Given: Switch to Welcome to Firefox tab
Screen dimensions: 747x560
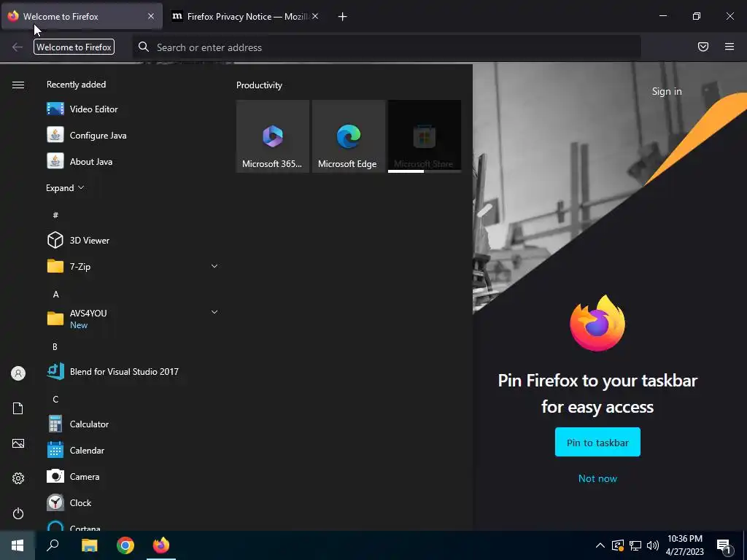Looking at the screenshot, I should [x=82, y=16].
